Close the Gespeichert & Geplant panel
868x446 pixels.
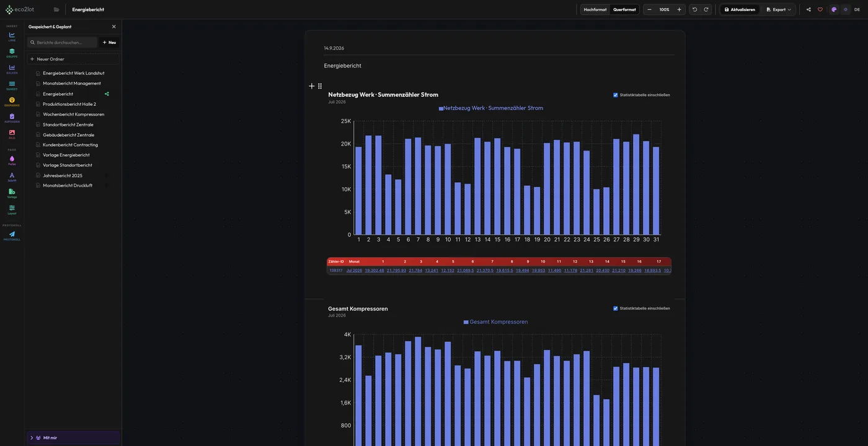113,27
